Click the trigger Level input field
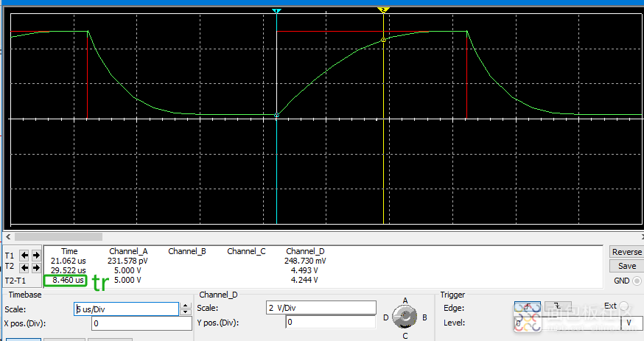Viewport: 644px width, 341px height. 567,323
